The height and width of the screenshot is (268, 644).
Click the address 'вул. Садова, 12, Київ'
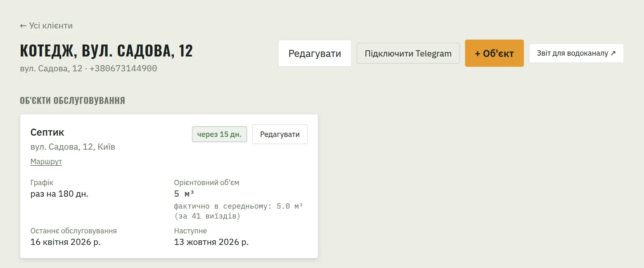(x=73, y=147)
